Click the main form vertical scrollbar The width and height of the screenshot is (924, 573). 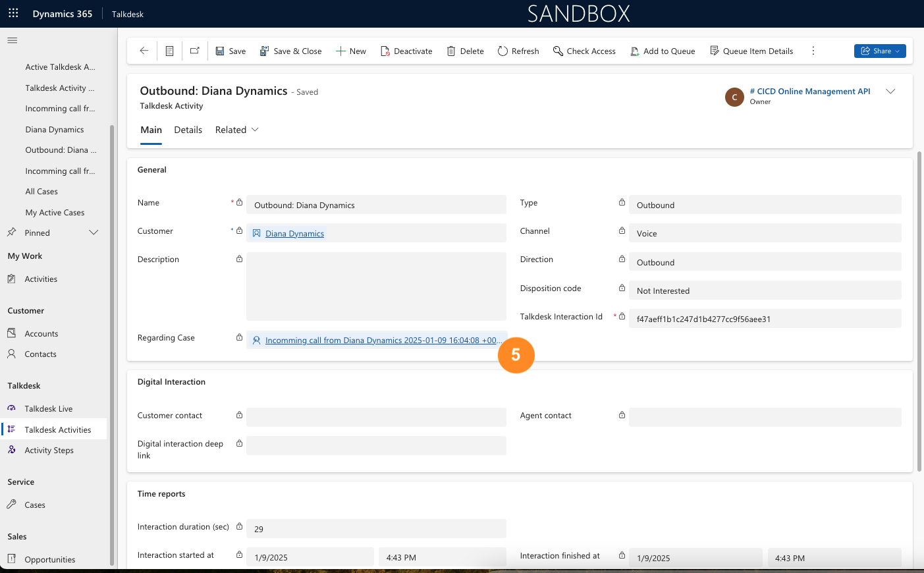(919, 311)
